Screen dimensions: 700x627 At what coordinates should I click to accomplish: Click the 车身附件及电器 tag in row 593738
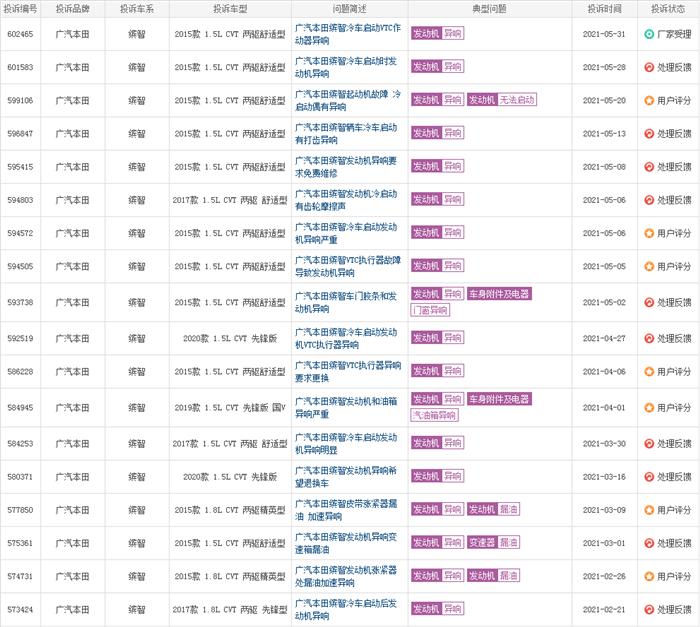(x=499, y=294)
